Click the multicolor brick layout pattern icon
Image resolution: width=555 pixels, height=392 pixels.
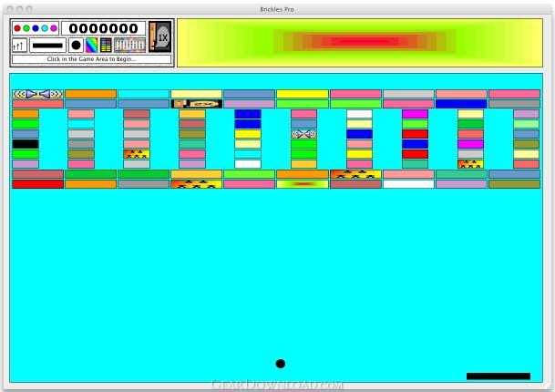[130, 46]
